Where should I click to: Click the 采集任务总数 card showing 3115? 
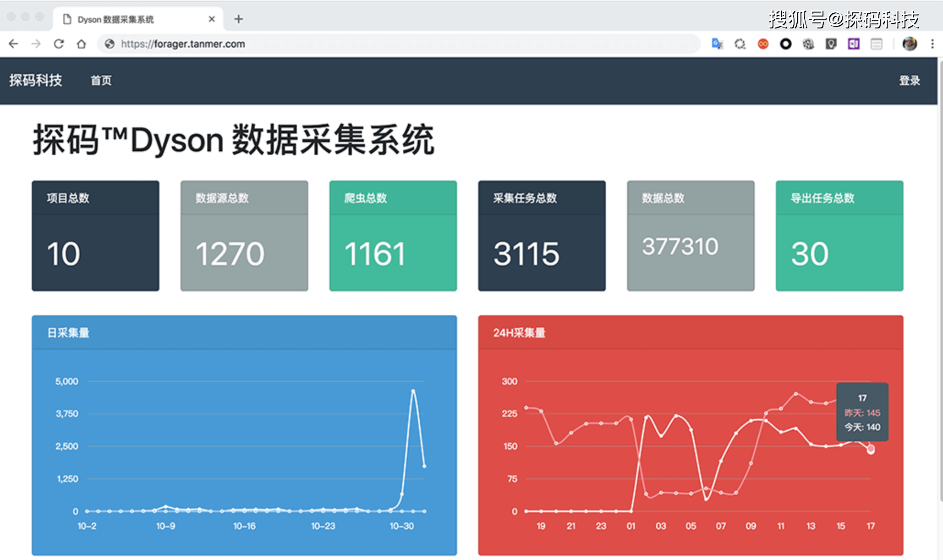point(542,236)
